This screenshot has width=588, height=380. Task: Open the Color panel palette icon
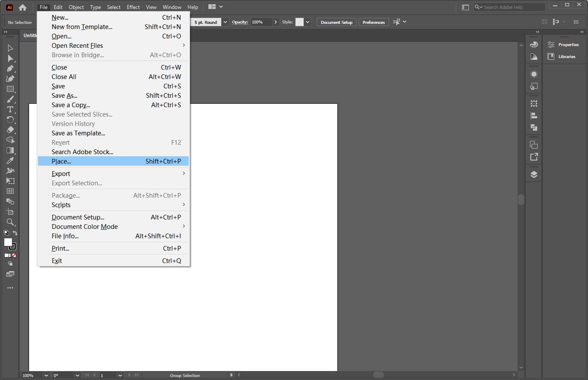[x=534, y=44]
